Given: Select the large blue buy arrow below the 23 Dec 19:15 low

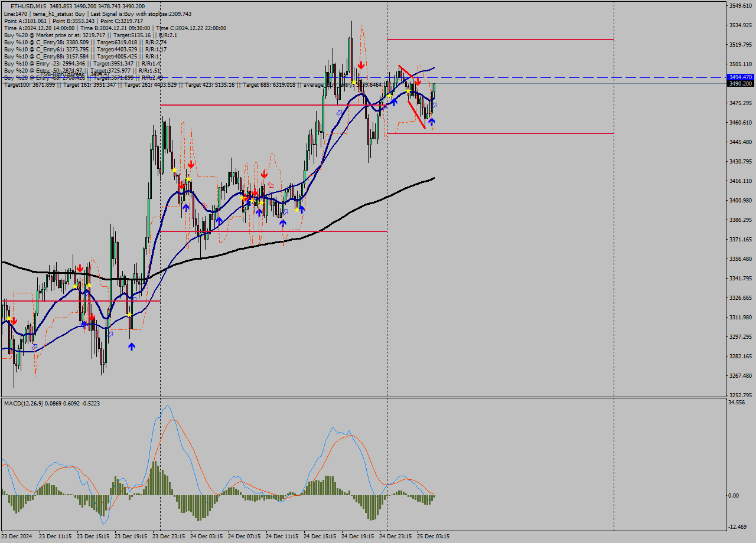Looking at the screenshot, I should [131, 346].
